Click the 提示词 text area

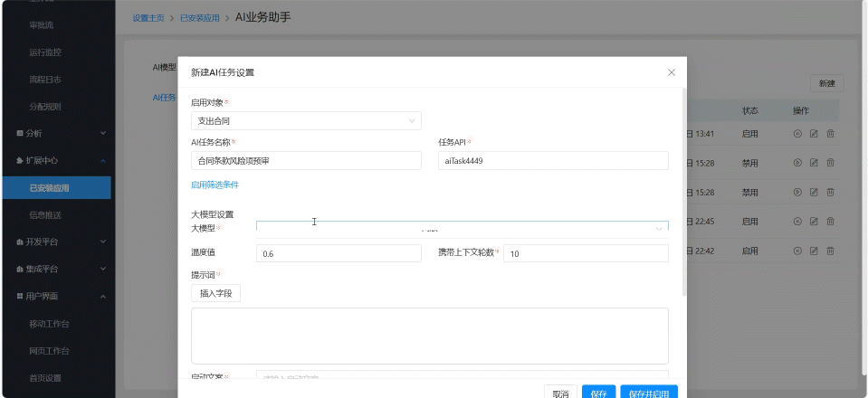pyautogui.click(x=429, y=336)
